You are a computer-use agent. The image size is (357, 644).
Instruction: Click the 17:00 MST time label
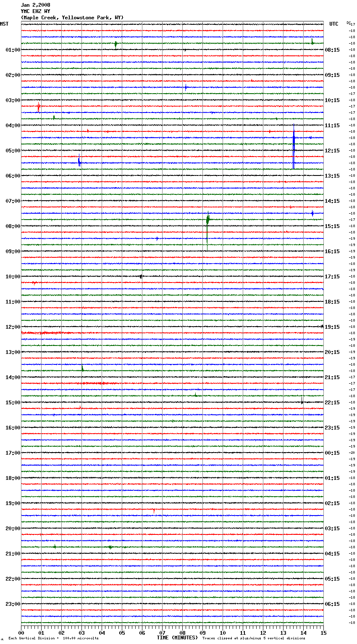pyautogui.click(x=13, y=453)
